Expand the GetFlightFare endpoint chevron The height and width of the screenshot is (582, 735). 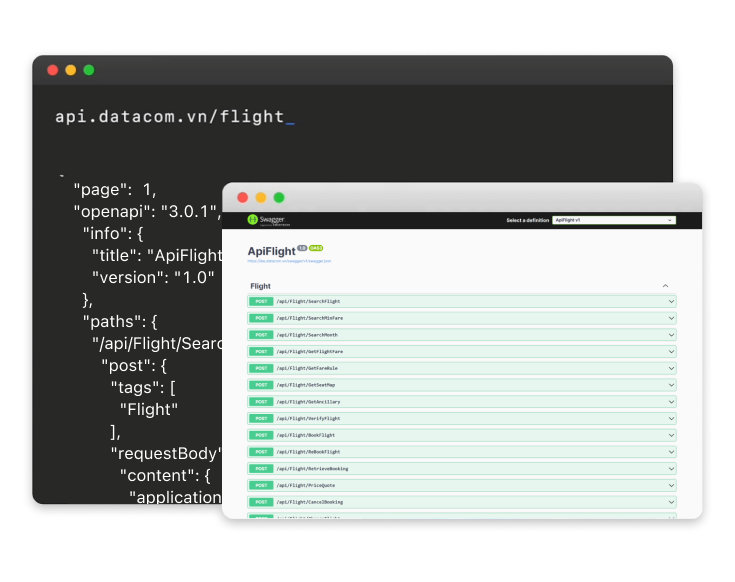pyautogui.click(x=671, y=351)
